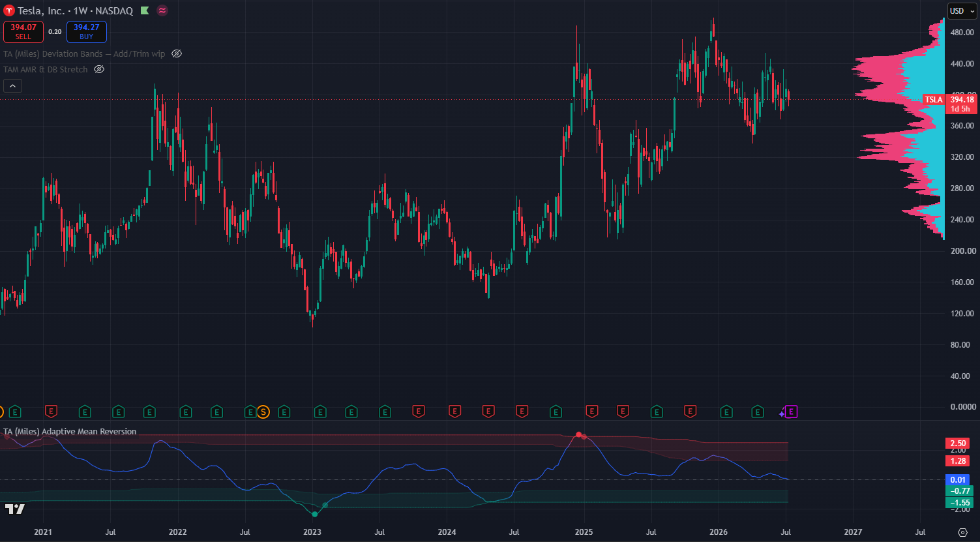Click the 2026 label on the time axis
The height and width of the screenshot is (542, 980).
[x=718, y=532]
